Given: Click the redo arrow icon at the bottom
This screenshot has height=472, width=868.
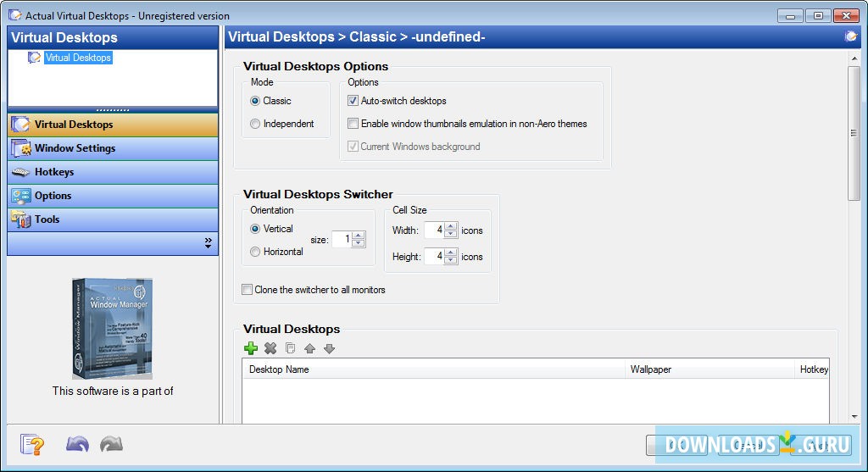Looking at the screenshot, I should tap(111, 444).
